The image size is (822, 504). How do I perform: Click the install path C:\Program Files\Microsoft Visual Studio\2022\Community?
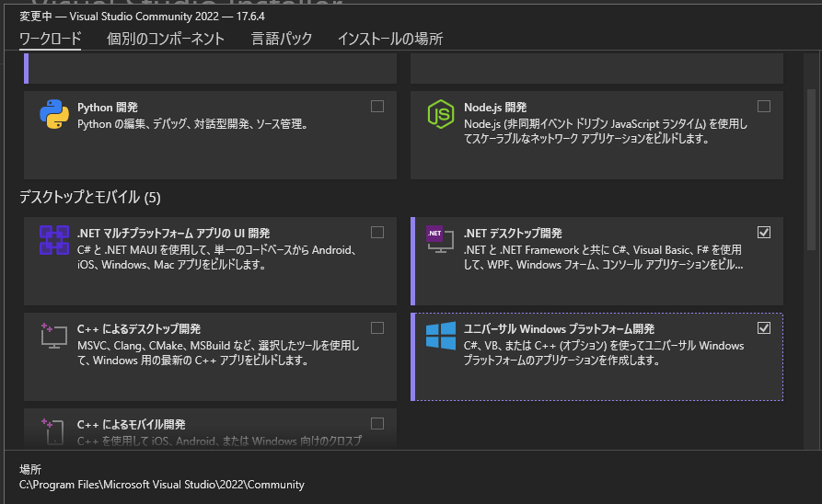pyautogui.click(x=161, y=485)
